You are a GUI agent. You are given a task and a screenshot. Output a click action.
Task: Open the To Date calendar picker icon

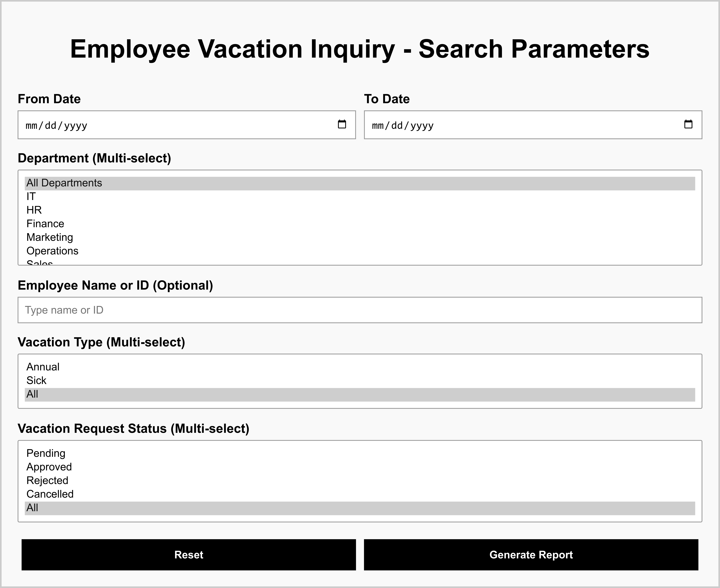[688, 124]
